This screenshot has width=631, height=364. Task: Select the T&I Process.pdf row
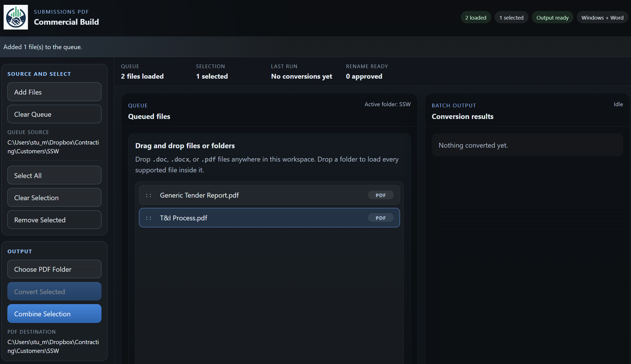269,218
